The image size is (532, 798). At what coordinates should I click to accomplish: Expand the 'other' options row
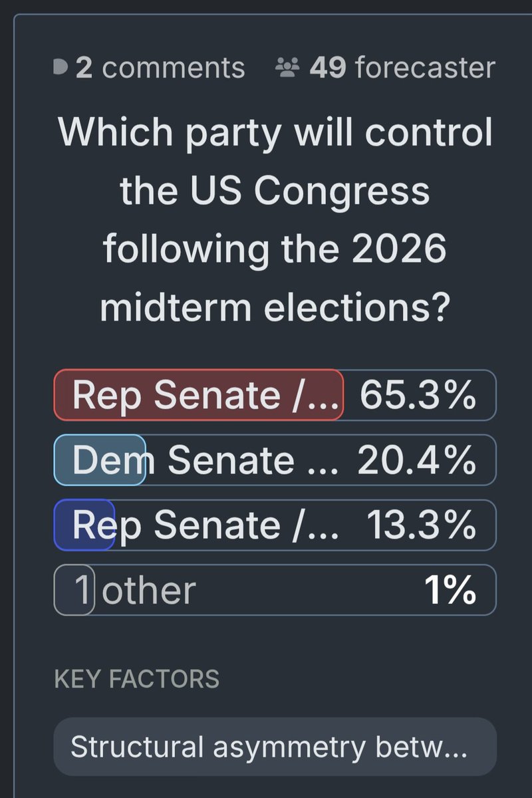point(275,590)
